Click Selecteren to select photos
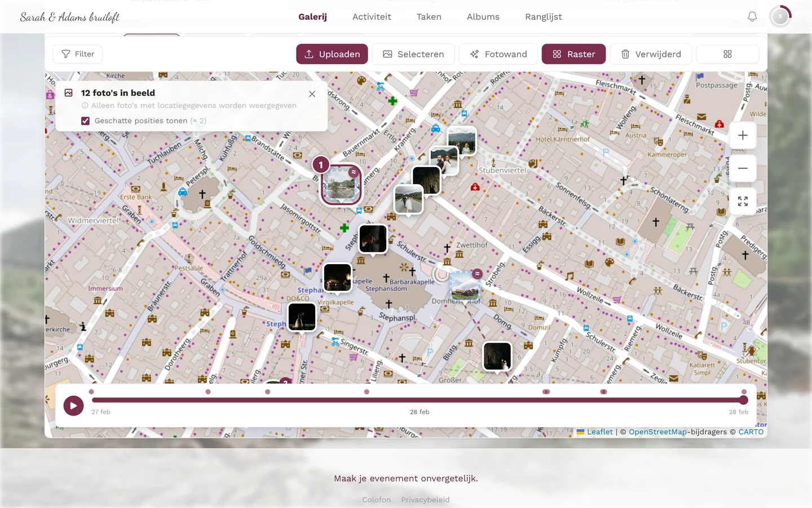Image resolution: width=812 pixels, height=508 pixels. coord(413,54)
